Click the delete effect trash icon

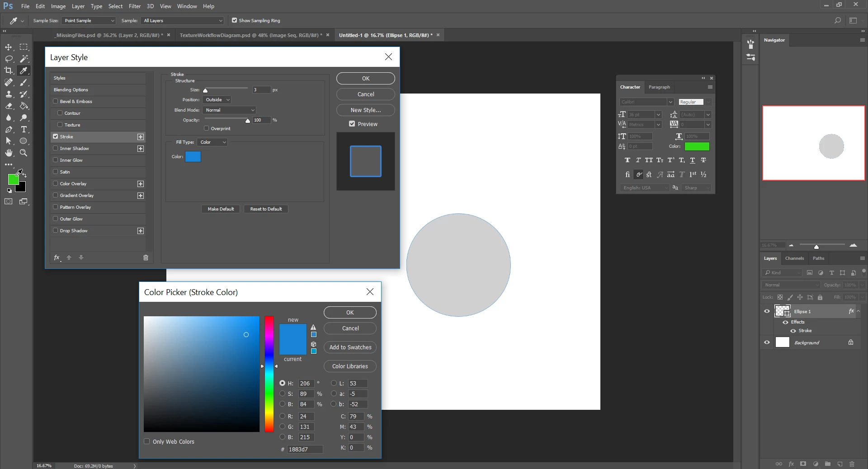click(x=146, y=258)
